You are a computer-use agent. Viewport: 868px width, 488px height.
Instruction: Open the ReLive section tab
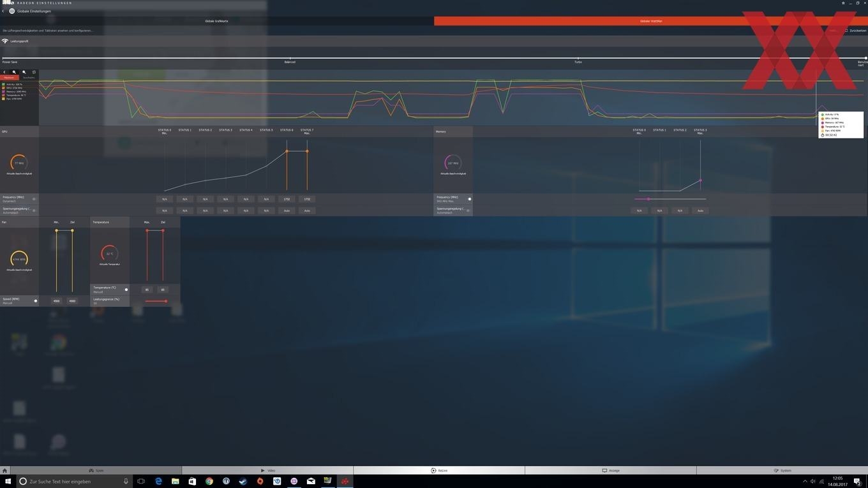coord(439,471)
